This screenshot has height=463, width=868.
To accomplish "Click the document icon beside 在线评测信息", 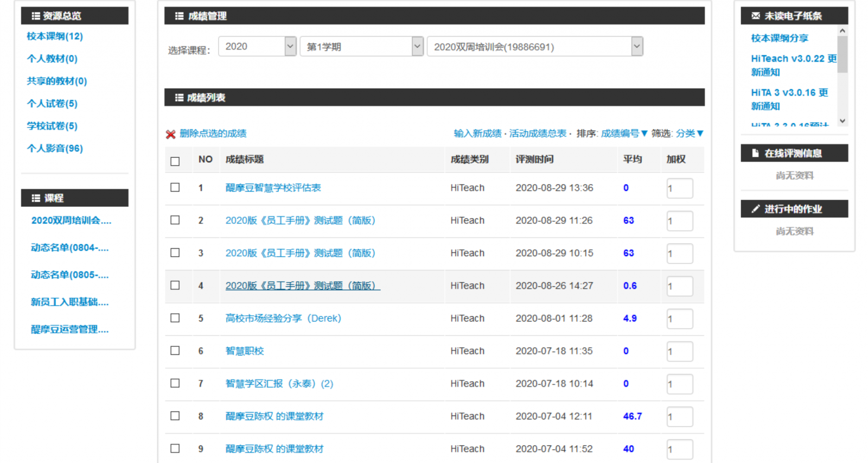I will coord(755,153).
